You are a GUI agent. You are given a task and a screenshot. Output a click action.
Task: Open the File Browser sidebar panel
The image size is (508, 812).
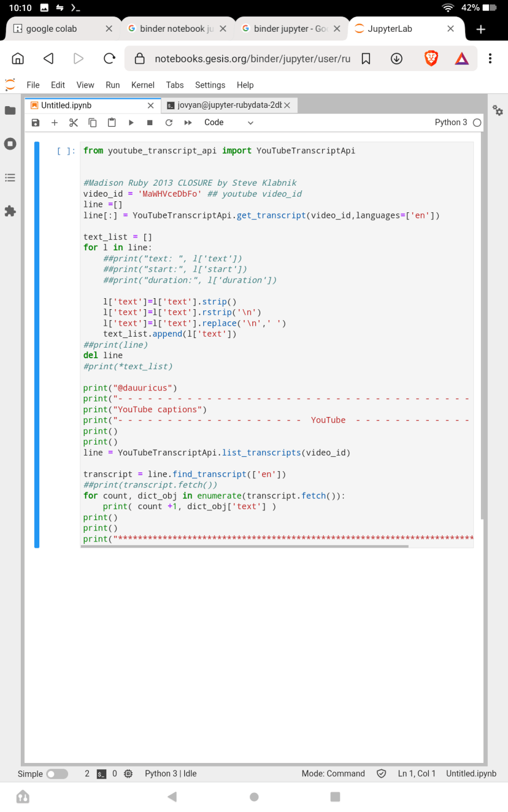(10, 110)
